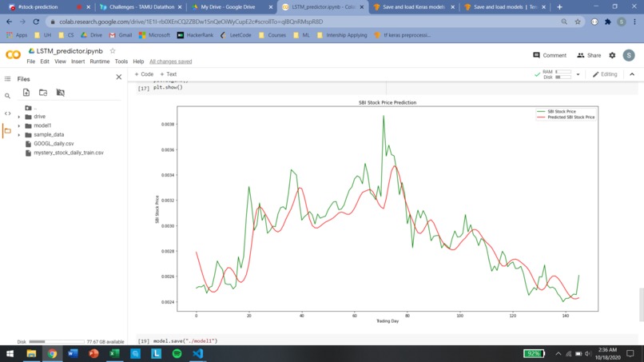Open the Editing mode dropdown
The width and height of the screenshot is (644, 362).
(x=605, y=74)
